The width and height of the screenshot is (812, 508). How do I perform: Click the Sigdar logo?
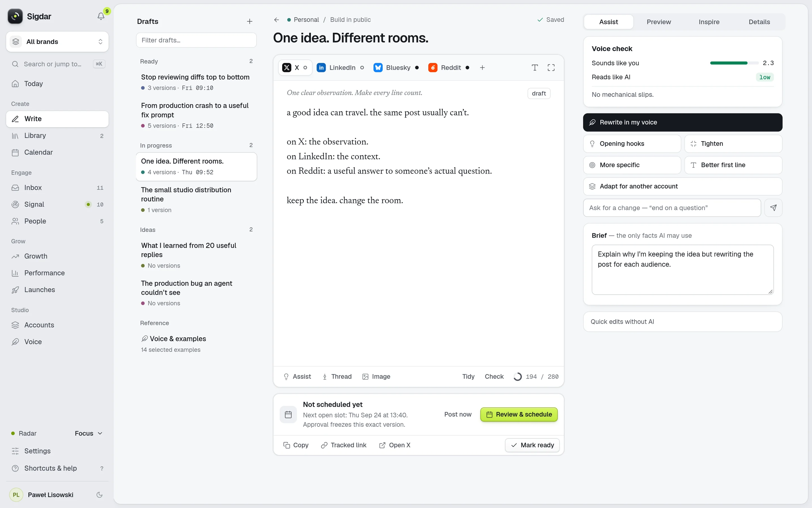[15, 16]
